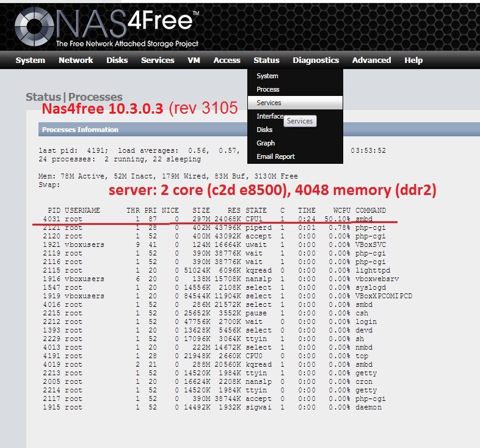480x448 pixels.
Task: Click the cron process row
Action: (x=208, y=381)
